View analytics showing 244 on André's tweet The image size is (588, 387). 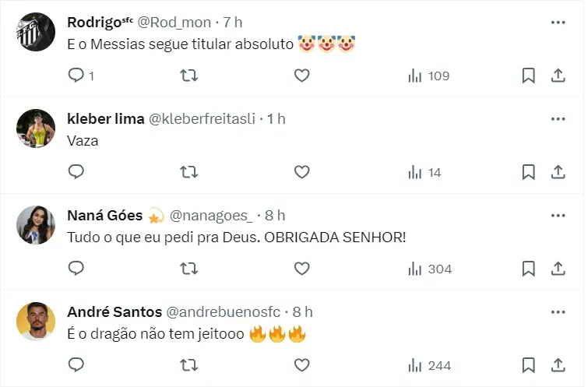[429, 365]
